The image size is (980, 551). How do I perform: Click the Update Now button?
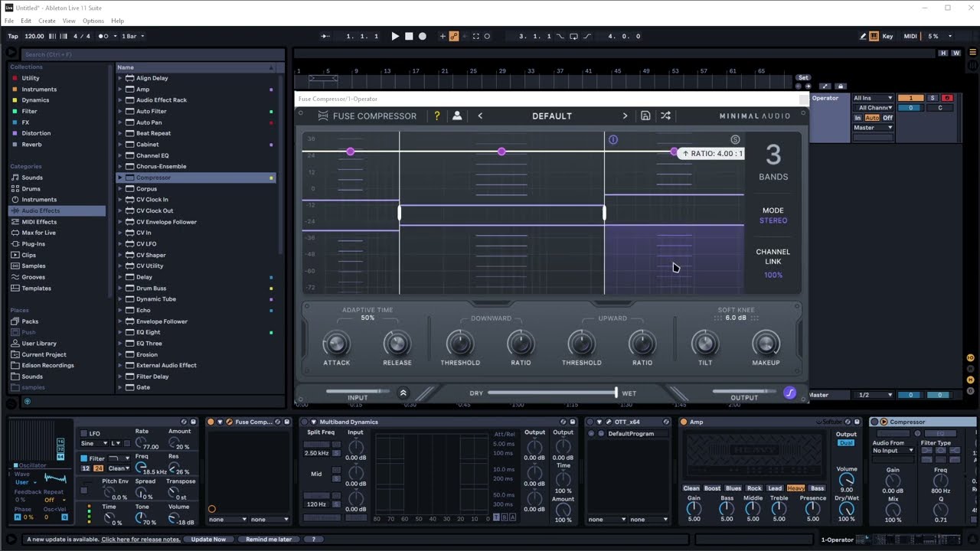(208, 540)
